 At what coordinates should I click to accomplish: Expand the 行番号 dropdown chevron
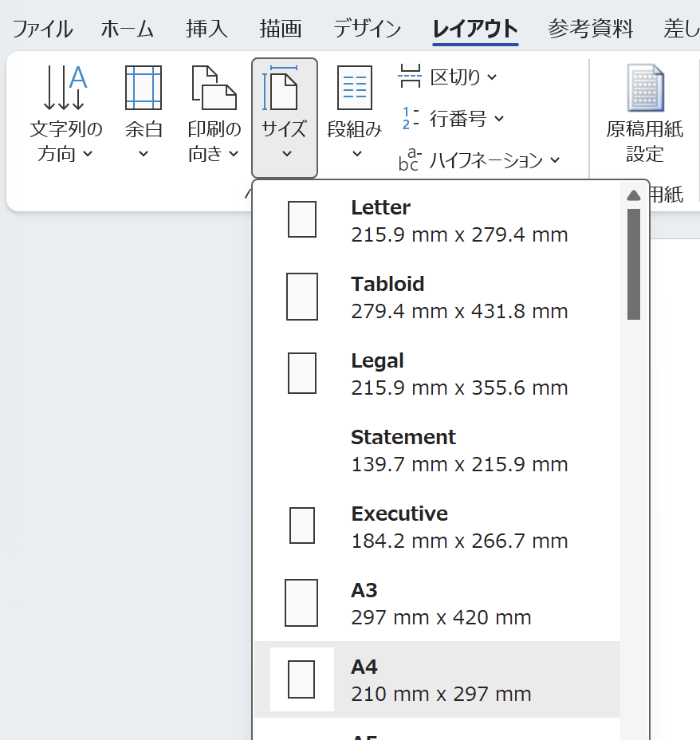[x=499, y=119]
